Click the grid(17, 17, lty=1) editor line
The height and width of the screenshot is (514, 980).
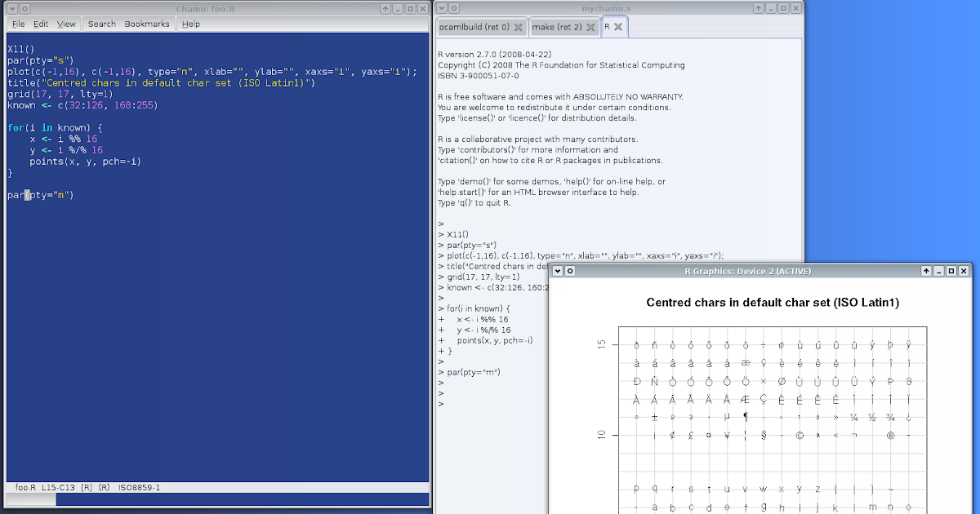tap(60, 94)
